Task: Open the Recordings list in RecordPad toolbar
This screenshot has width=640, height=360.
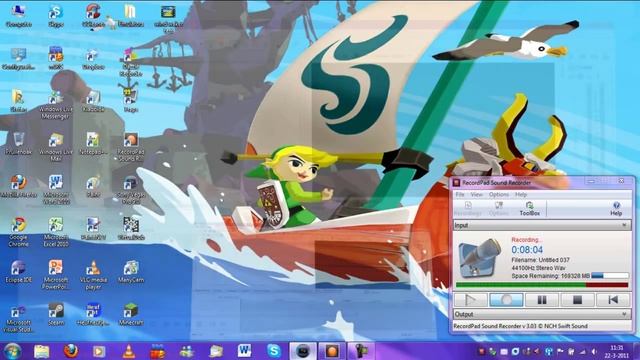Action: (467, 209)
